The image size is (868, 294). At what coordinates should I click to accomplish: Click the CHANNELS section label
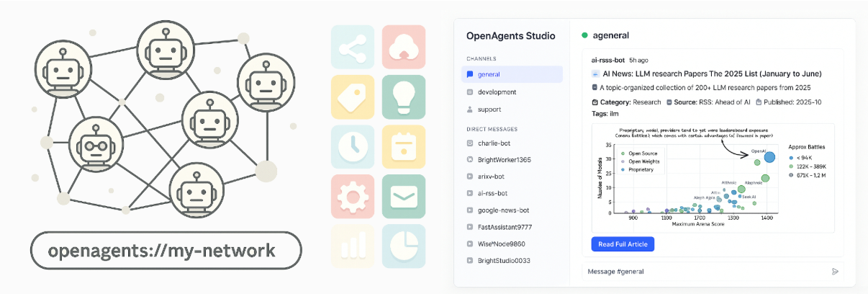pos(481,58)
